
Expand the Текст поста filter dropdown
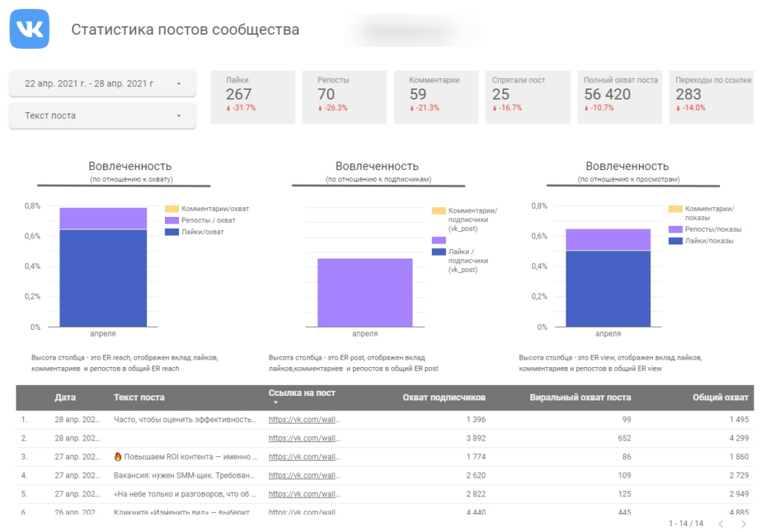pos(103,116)
